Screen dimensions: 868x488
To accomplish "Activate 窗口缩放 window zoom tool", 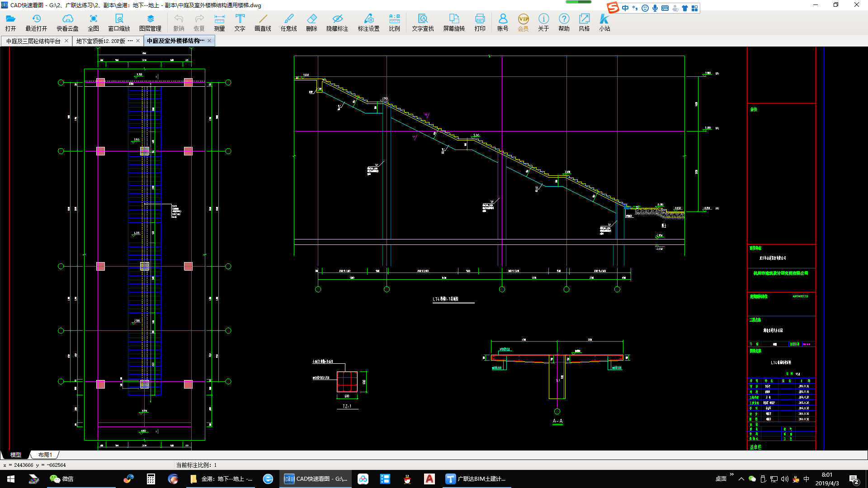I will coord(119,22).
